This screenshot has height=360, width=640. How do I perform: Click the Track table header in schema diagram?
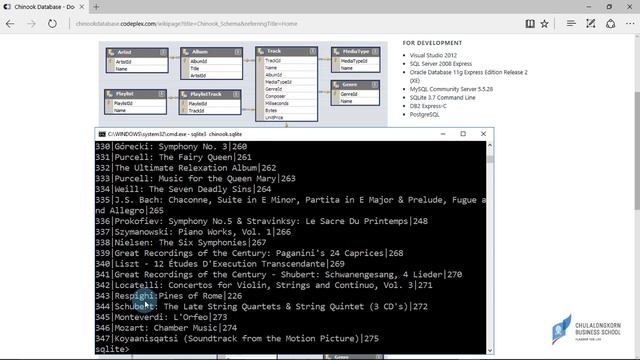point(286,51)
